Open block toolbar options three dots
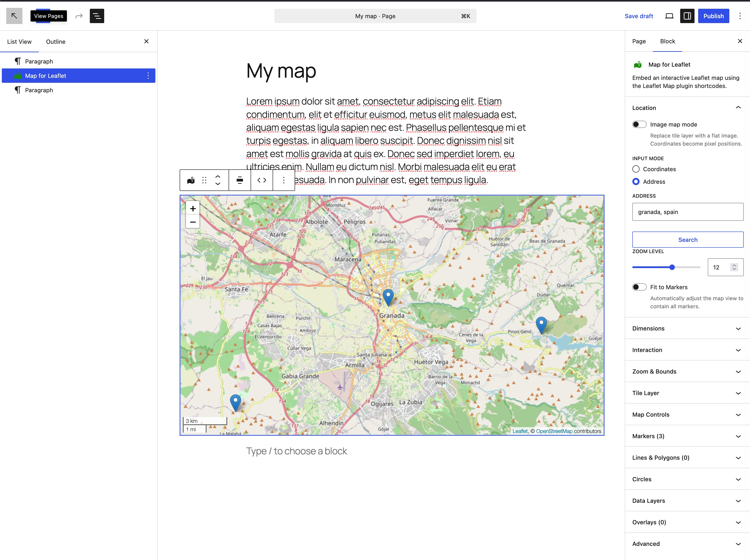 click(284, 180)
